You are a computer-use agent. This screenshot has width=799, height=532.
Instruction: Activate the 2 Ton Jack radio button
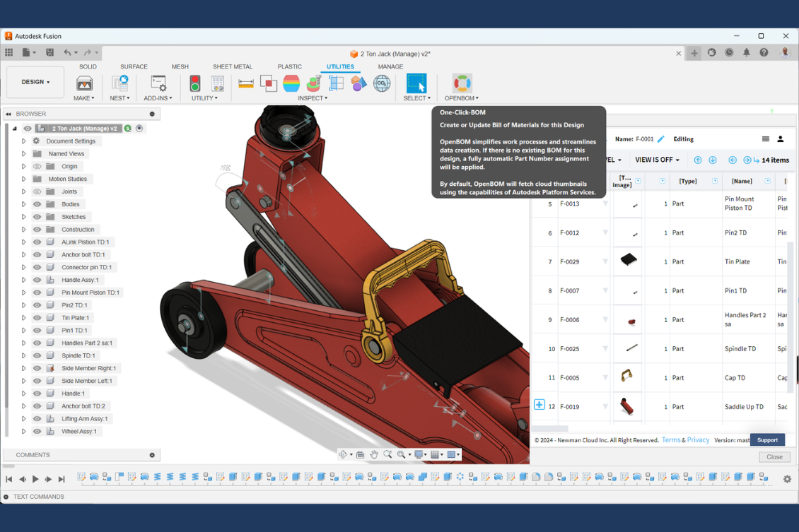click(x=139, y=129)
